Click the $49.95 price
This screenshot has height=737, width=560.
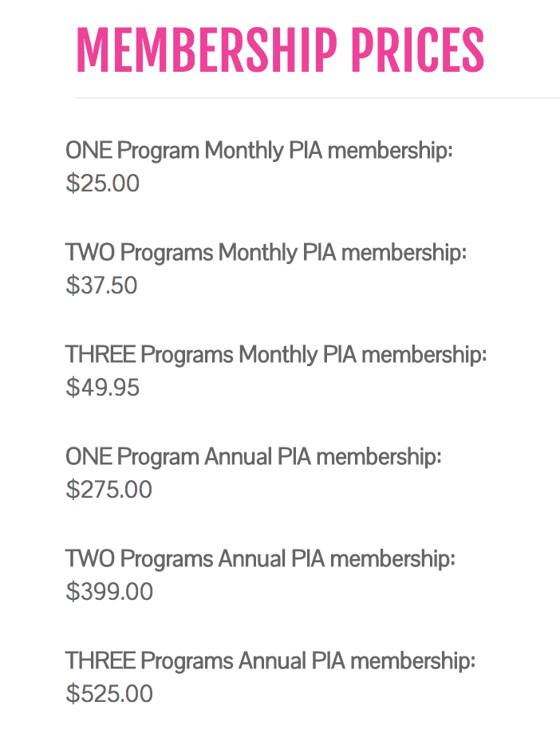point(102,388)
